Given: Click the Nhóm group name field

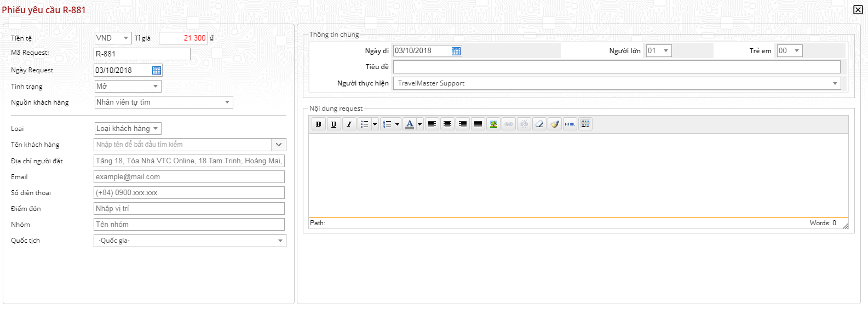Looking at the screenshot, I should (189, 224).
